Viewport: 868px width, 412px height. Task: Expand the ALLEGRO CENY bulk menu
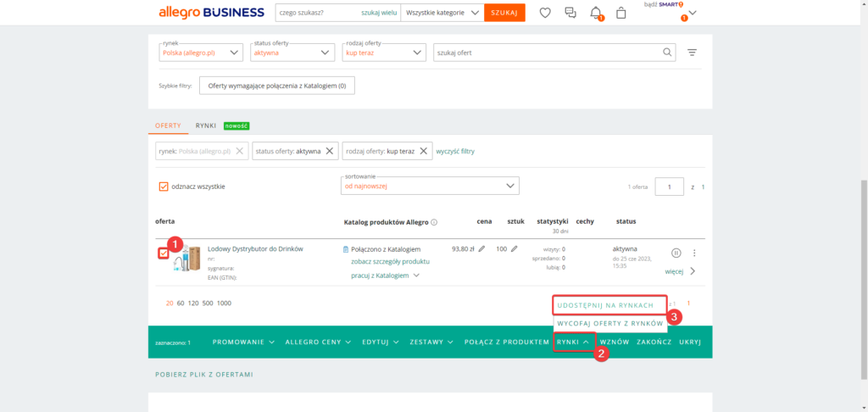[319, 342]
